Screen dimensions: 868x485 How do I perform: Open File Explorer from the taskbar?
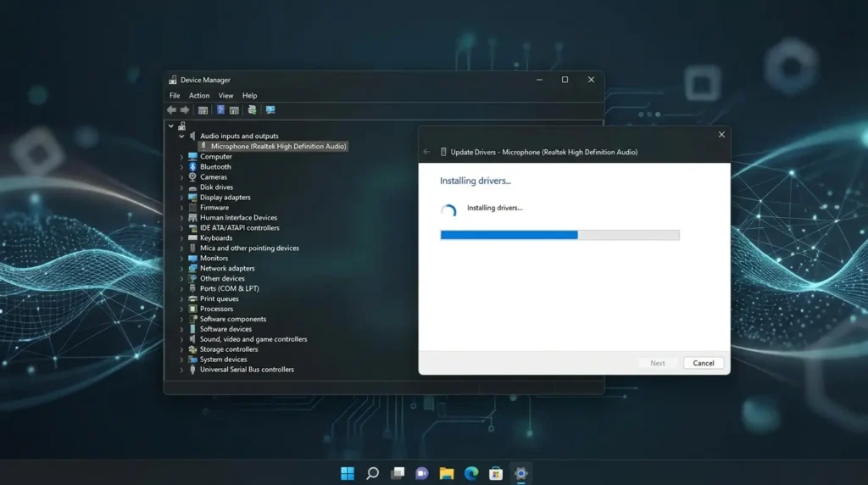point(447,473)
